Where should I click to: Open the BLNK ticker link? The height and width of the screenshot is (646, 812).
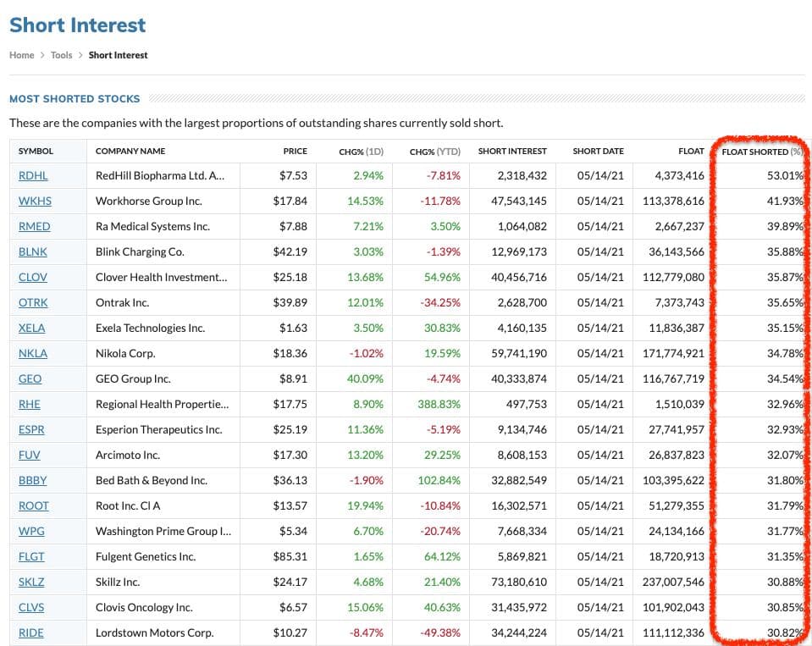(x=33, y=251)
